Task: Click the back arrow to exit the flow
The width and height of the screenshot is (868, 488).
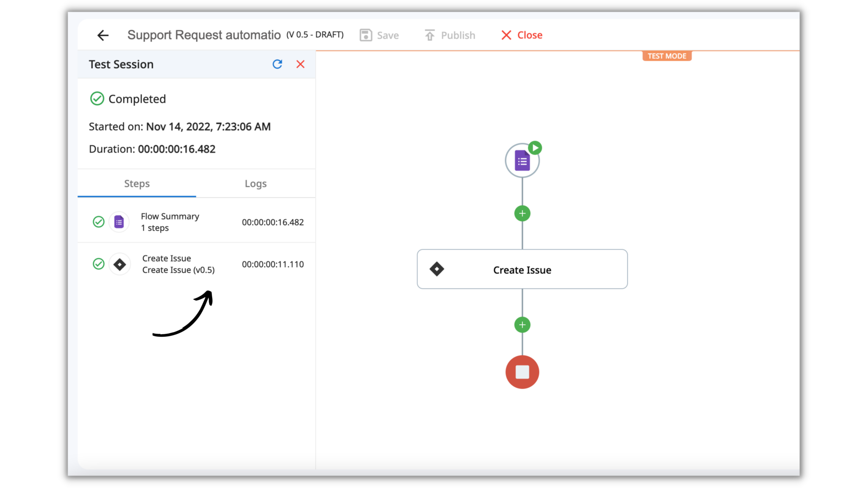Action: point(103,35)
